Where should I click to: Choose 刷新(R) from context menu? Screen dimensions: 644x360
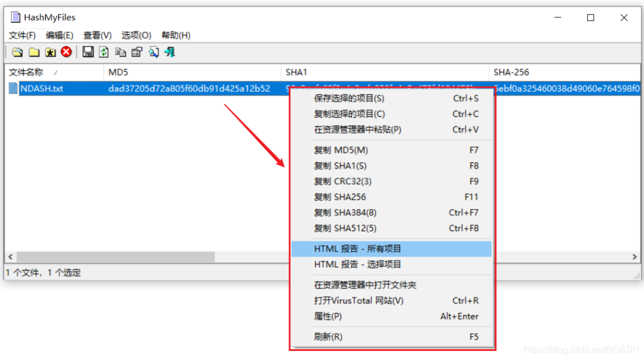point(391,337)
